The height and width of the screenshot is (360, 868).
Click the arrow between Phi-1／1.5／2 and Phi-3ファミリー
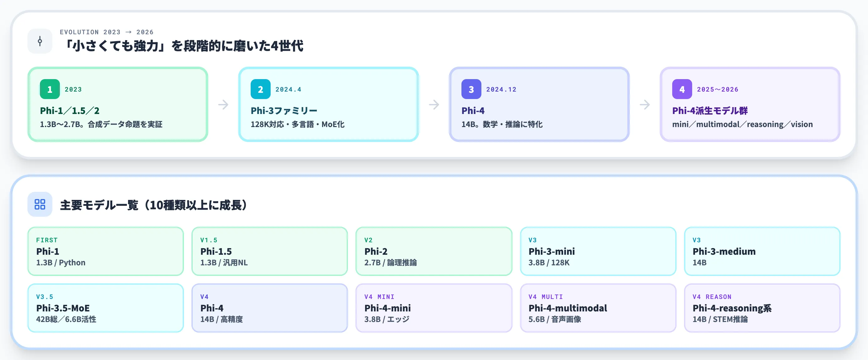click(x=223, y=105)
